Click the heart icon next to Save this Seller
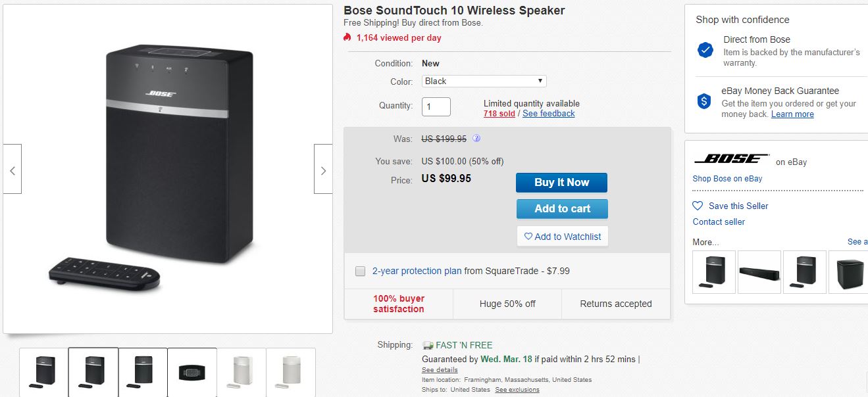 tap(698, 206)
